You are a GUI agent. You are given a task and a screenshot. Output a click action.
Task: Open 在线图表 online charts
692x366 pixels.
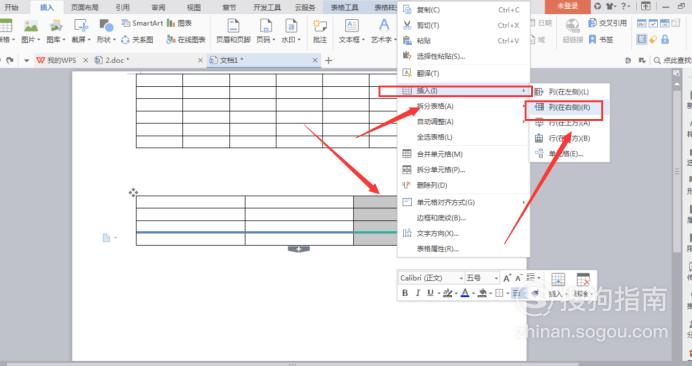186,40
